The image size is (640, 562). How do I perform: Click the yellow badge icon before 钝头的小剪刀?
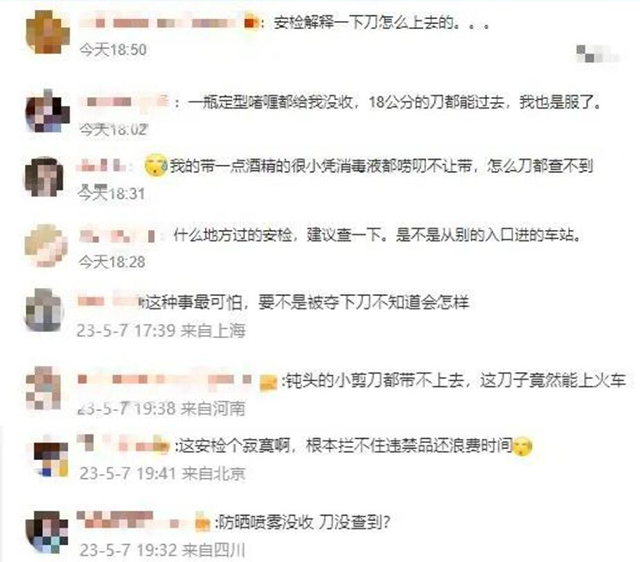coord(268,382)
